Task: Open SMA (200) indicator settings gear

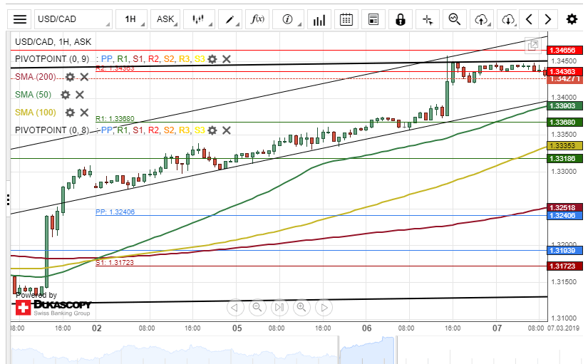Action: pos(70,77)
